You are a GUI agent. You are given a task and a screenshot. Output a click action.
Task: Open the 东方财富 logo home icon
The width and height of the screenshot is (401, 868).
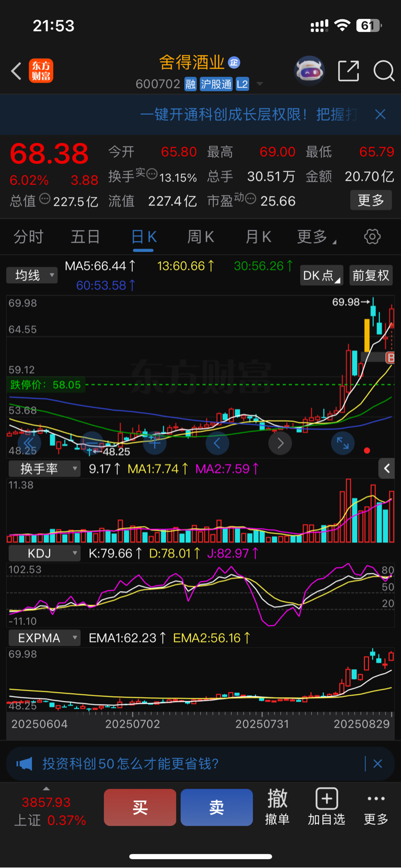coord(41,71)
